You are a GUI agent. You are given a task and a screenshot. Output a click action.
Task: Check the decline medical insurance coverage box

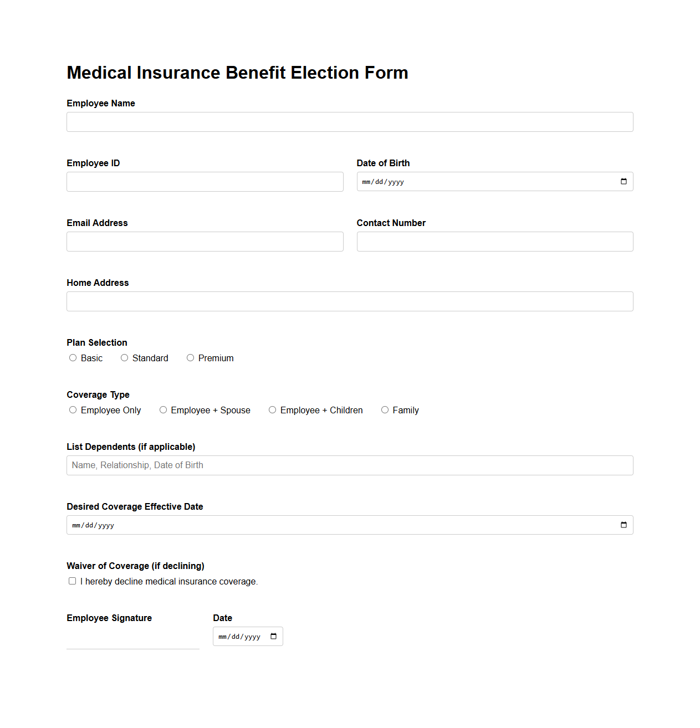72,581
